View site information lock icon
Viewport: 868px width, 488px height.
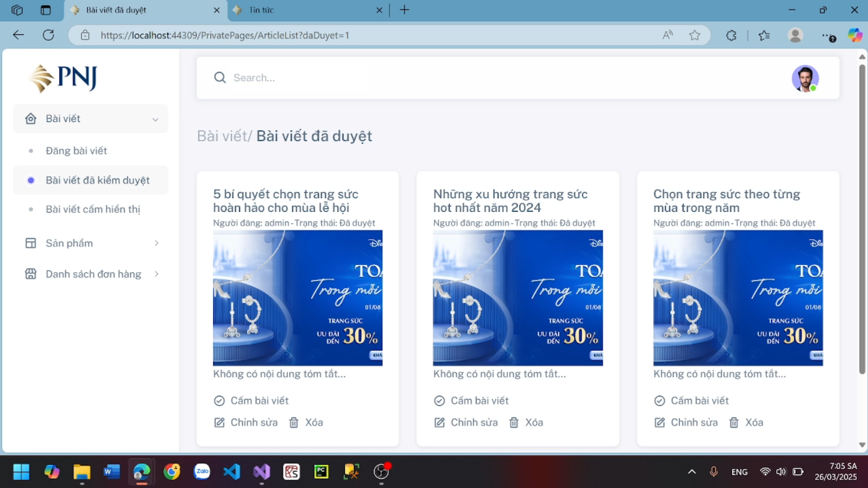tap(85, 36)
